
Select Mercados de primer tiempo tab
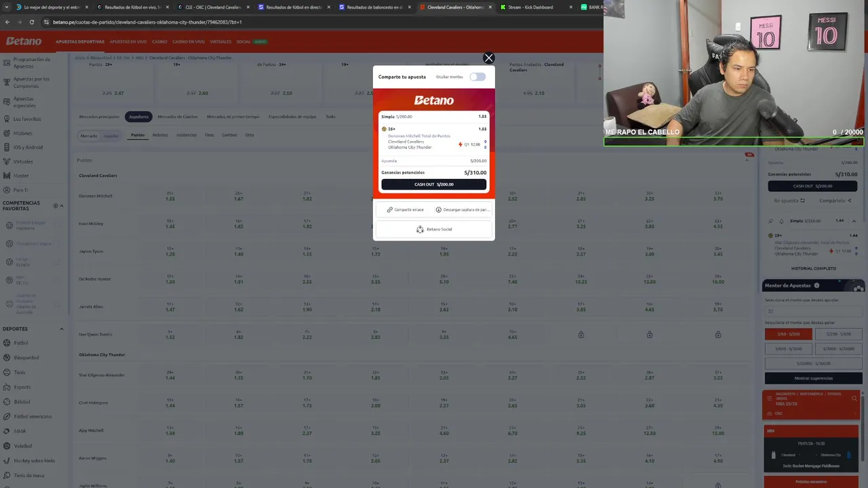point(234,117)
